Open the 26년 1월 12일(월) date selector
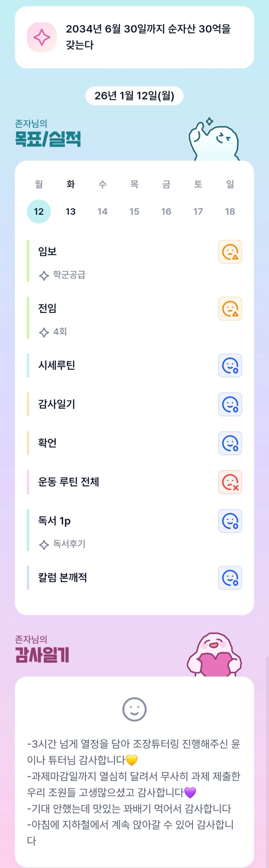Screen dimensions: 269x868 tap(134, 96)
